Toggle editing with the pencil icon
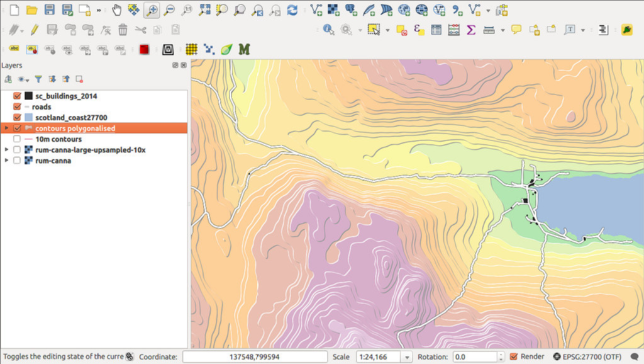644x364 pixels. point(35,30)
